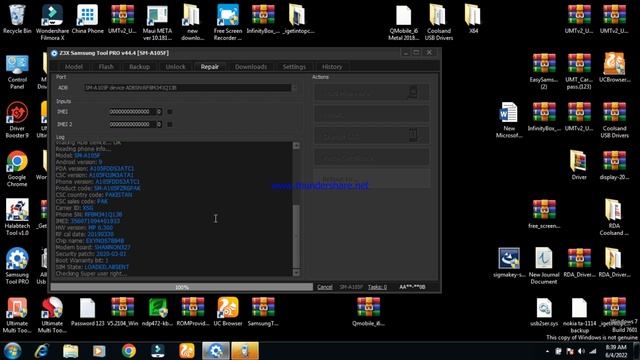Open the Settings tab
Image resolution: width=640 pixels, height=360 pixels.
[294, 67]
